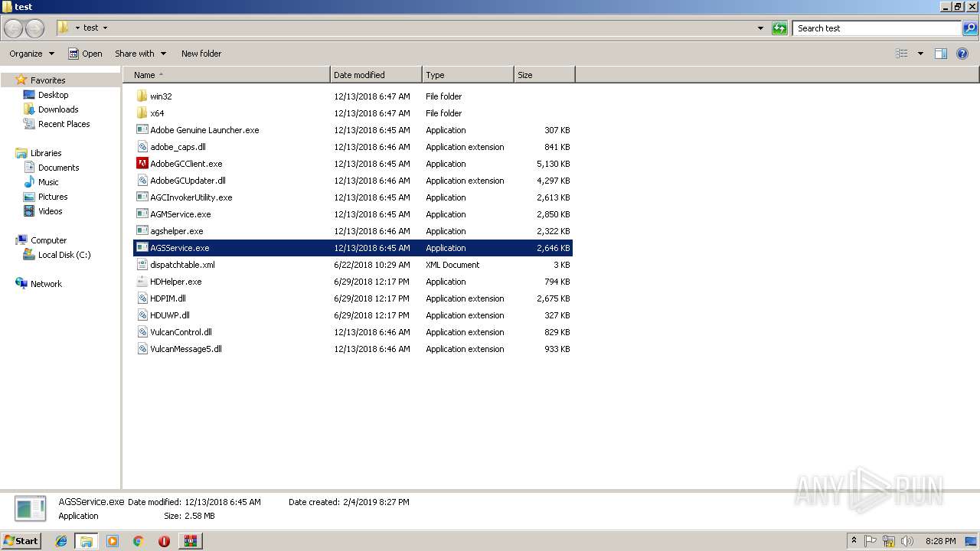980x551 pixels.
Task: Sort by the Type column header
Action: pos(468,75)
